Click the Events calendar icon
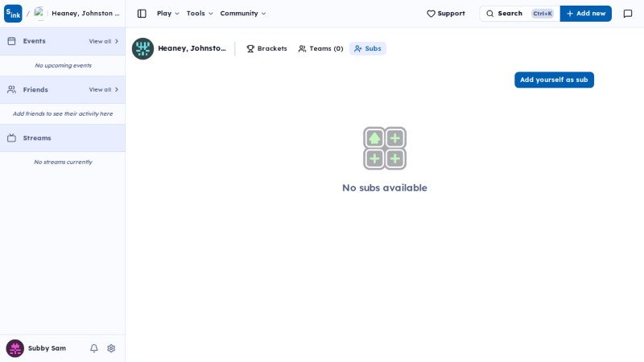The image size is (644, 362). 11,41
